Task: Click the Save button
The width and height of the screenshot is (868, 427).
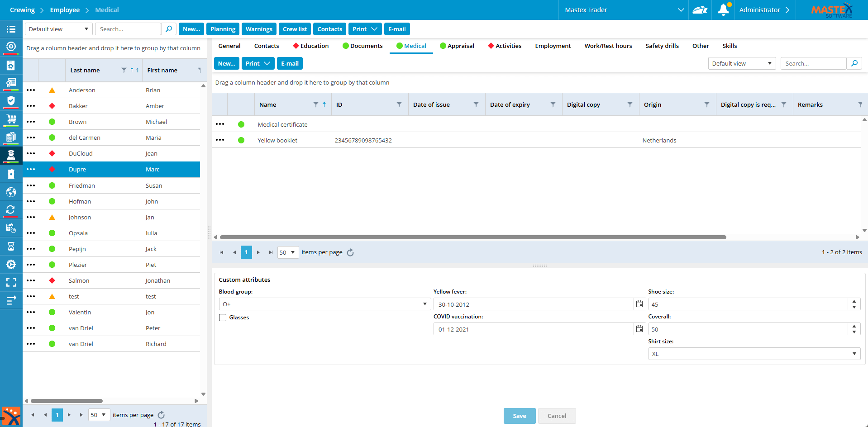Action: [519, 416]
